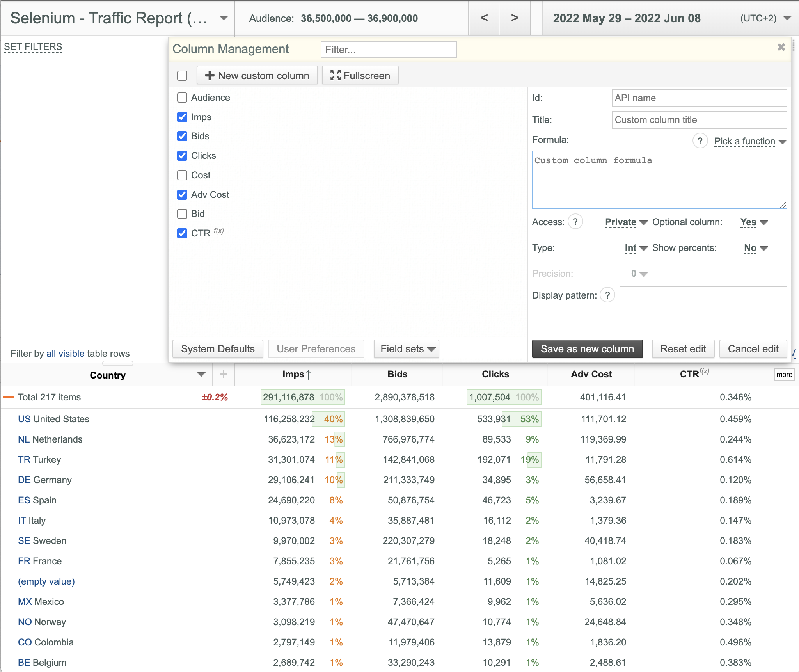The image size is (799, 672).
Task: Close the Column Management panel
Action: (781, 47)
